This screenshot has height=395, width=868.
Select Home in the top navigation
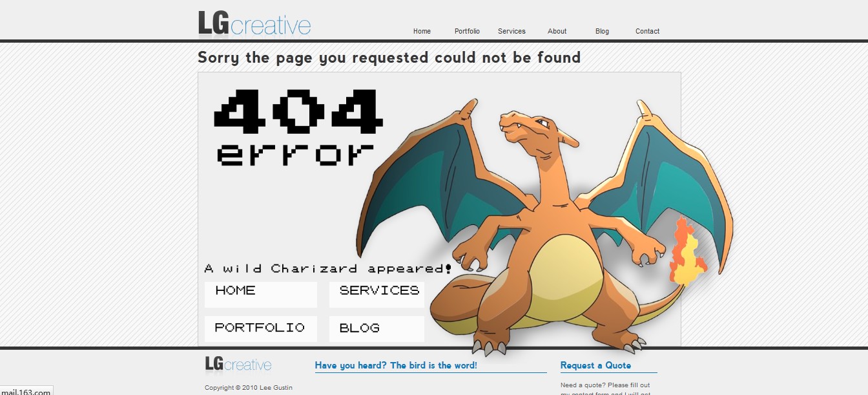[422, 31]
